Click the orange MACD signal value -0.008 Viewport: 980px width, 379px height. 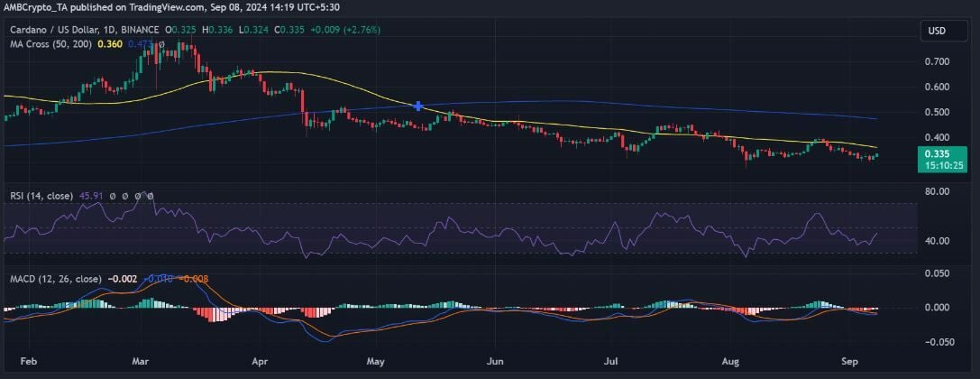[194, 279]
